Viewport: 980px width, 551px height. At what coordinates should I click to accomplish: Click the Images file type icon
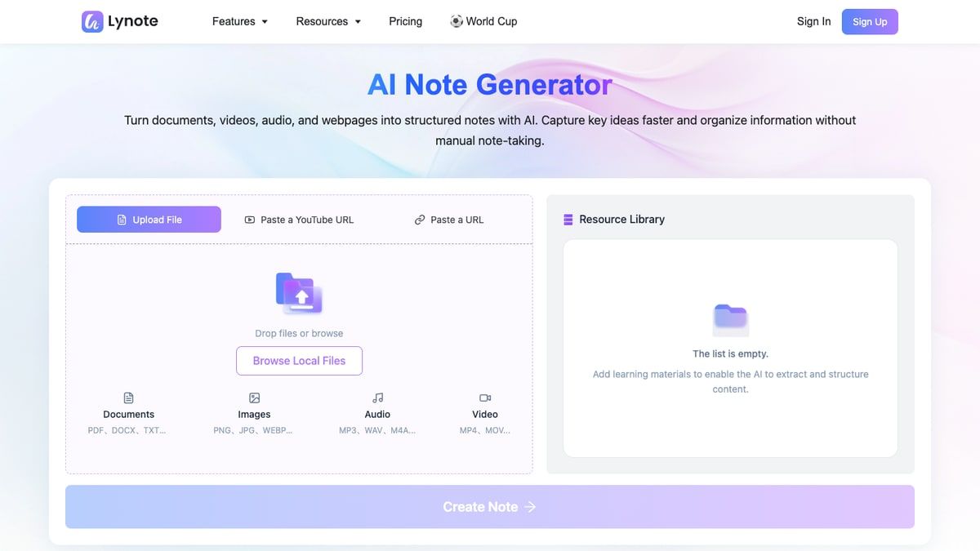[x=254, y=398]
